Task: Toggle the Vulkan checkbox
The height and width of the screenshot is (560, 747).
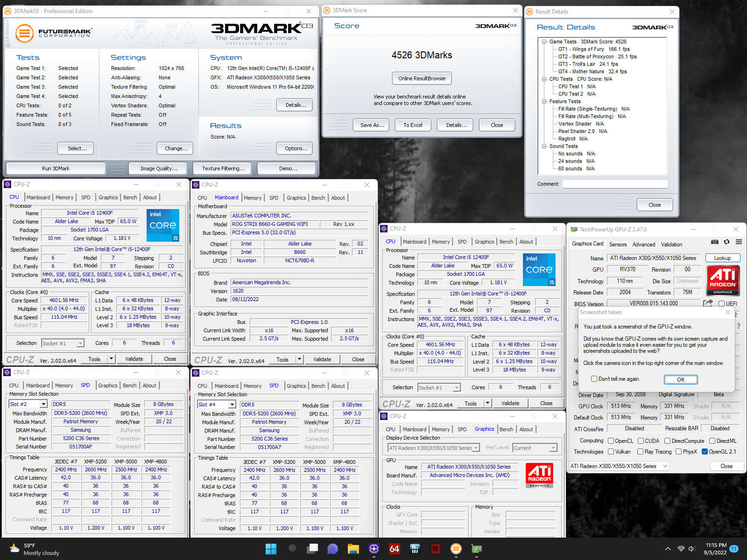Action: click(x=611, y=452)
